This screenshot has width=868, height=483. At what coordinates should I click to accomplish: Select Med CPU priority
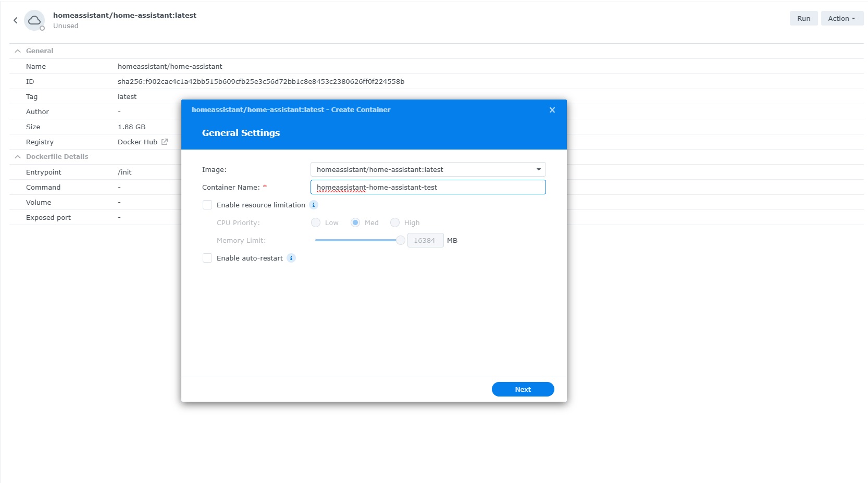point(355,223)
